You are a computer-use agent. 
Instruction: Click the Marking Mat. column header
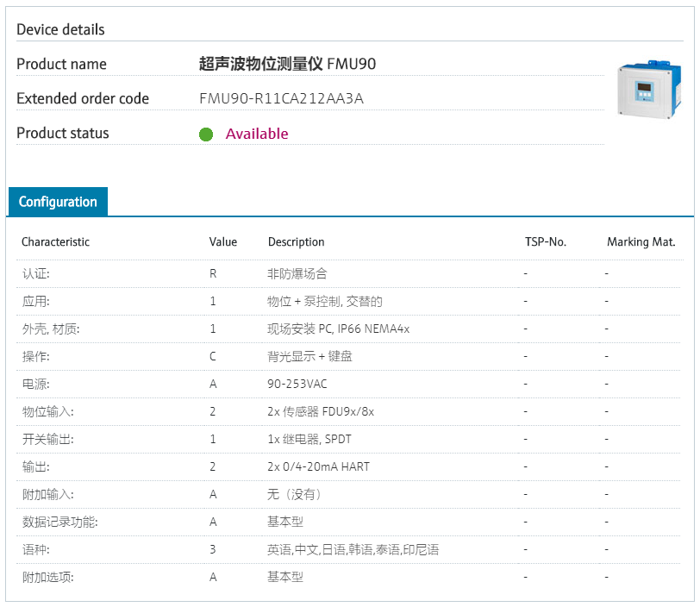[641, 242]
